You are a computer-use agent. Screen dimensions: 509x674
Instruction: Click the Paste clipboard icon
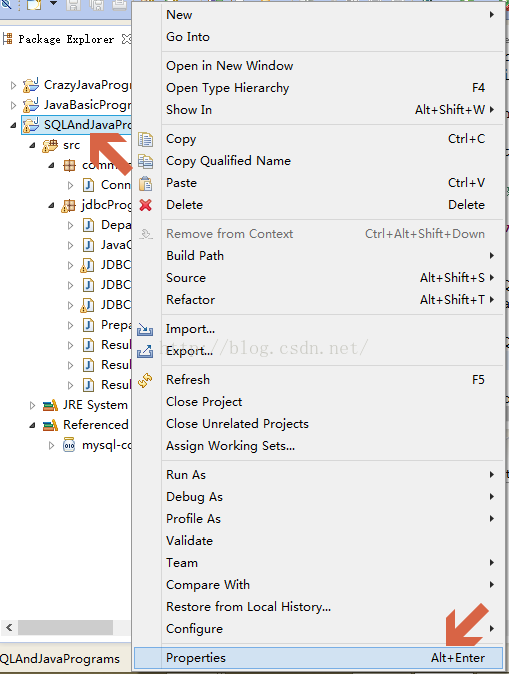145,184
